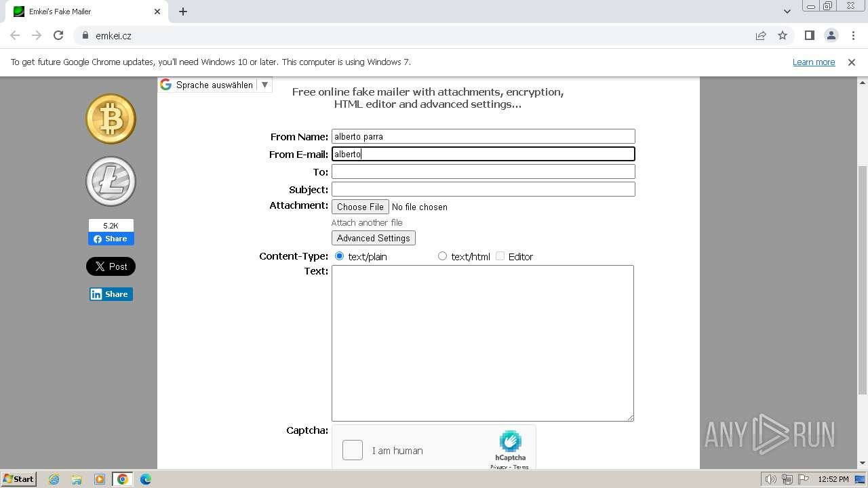Screen dimensions: 868x488
Task: Click inside the Text message area
Action: pyautogui.click(x=483, y=343)
